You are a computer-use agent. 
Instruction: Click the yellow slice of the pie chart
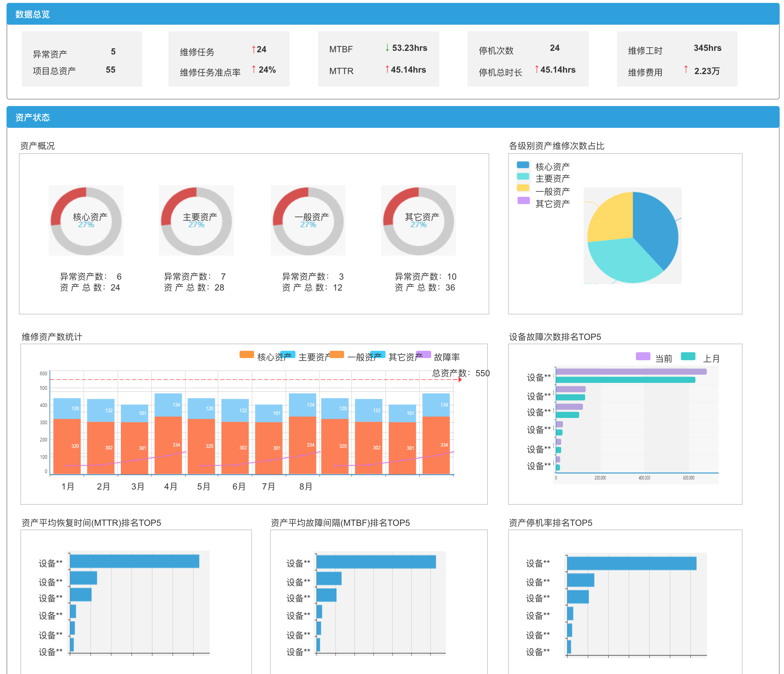pyautogui.click(x=613, y=220)
